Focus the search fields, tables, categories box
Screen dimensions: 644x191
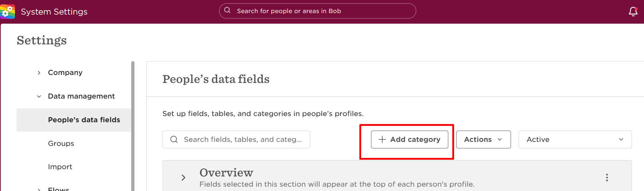[236, 139]
